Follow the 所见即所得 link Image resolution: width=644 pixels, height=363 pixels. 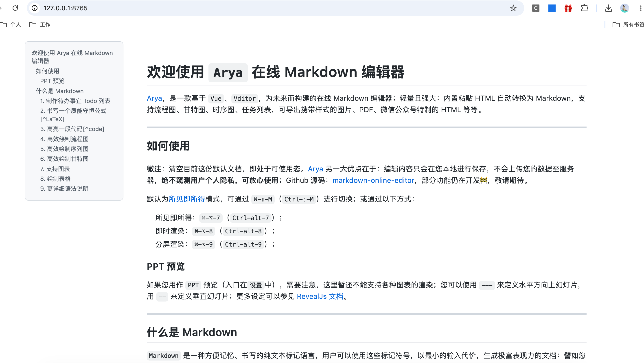pyautogui.click(x=187, y=199)
